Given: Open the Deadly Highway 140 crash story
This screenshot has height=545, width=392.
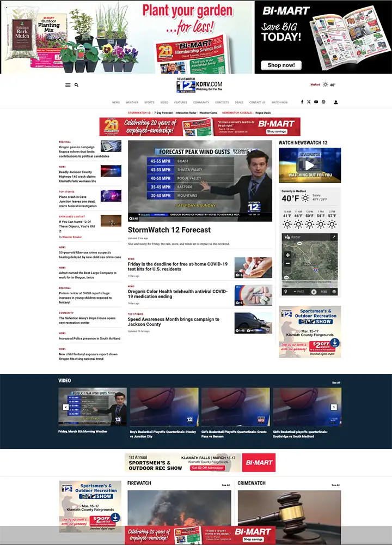Looking at the screenshot, I should click(x=77, y=177).
